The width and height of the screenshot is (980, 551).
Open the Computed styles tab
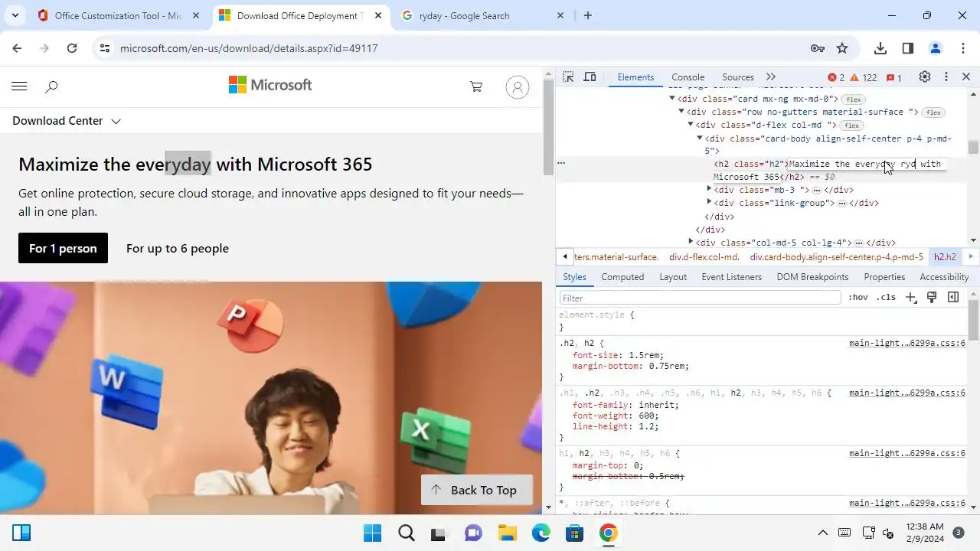click(x=622, y=277)
